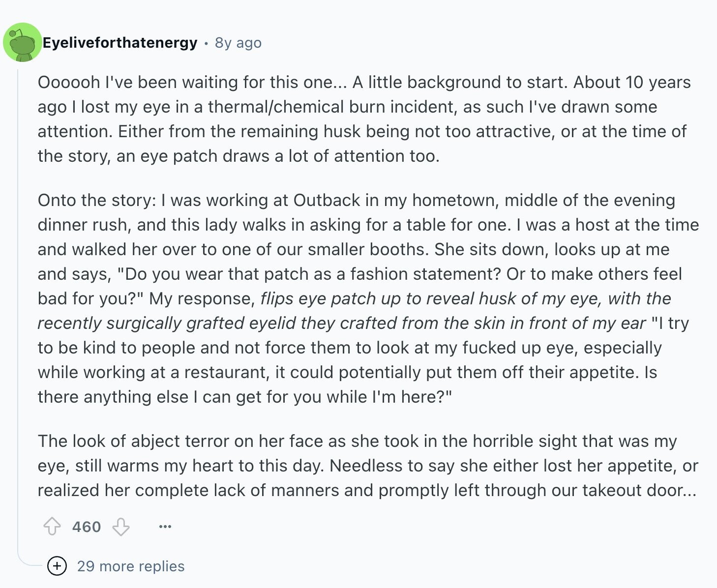Upvote the comment with 460 points
The height and width of the screenshot is (588, 717).
click(x=52, y=527)
